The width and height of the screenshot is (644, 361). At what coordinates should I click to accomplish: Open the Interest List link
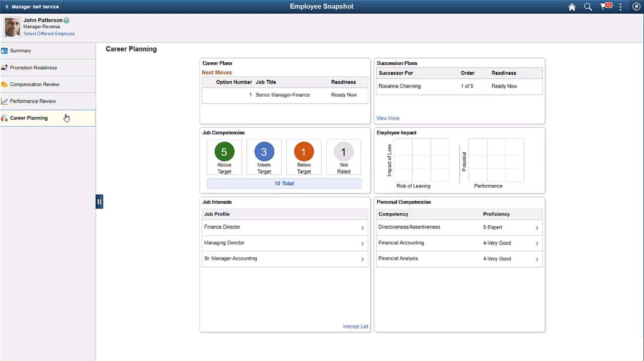[355, 326]
